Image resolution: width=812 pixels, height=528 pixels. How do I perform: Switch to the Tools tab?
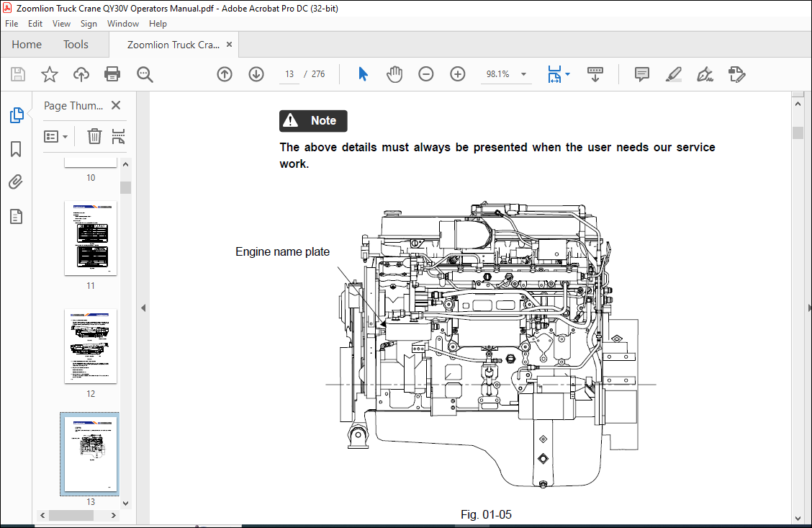pos(76,45)
